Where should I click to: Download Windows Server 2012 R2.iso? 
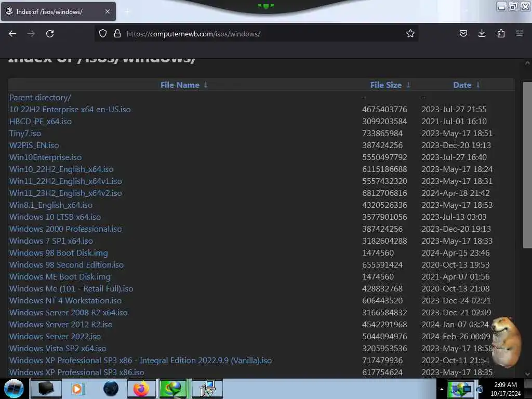pos(61,324)
